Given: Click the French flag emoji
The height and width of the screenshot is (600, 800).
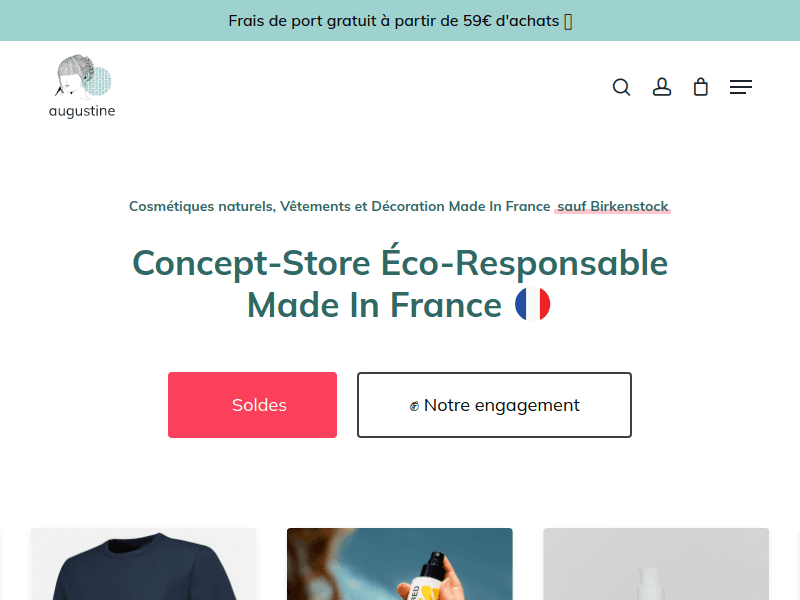Looking at the screenshot, I should (533, 304).
